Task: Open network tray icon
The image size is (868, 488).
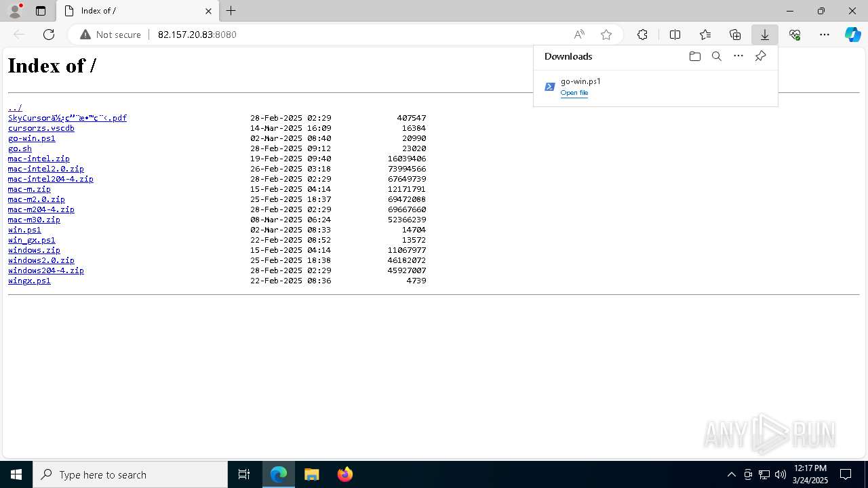Action: pyautogui.click(x=764, y=474)
